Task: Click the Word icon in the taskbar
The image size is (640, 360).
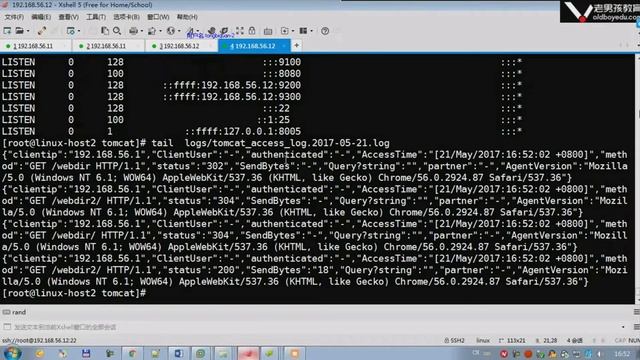Action: pyautogui.click(x=179, y=353)
